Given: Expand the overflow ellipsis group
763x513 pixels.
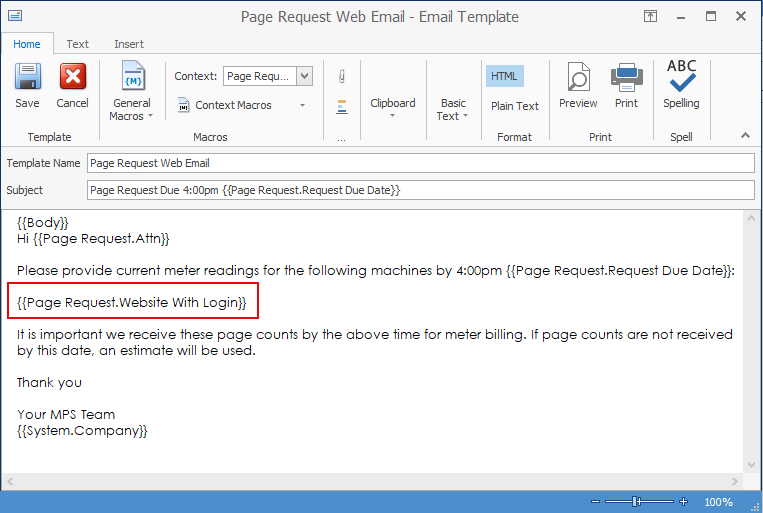Looking at the screenshot, I should coord(342,138).
